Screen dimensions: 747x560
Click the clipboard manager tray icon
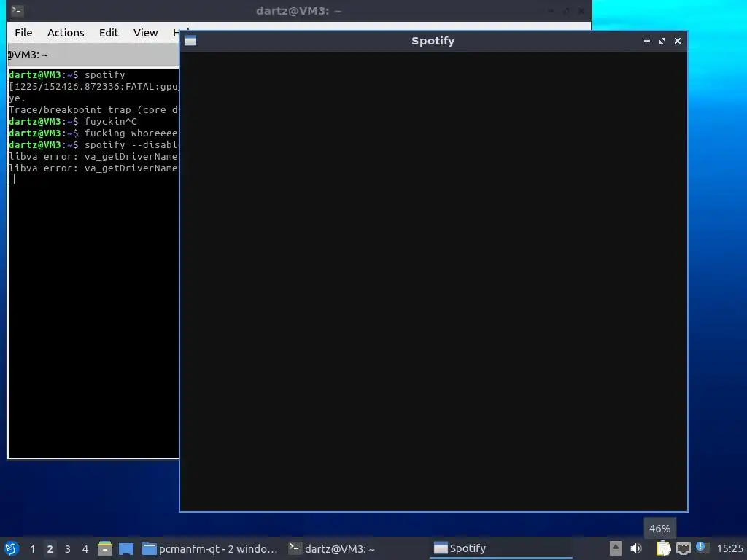pyautogui.click(x=663, y=548)
